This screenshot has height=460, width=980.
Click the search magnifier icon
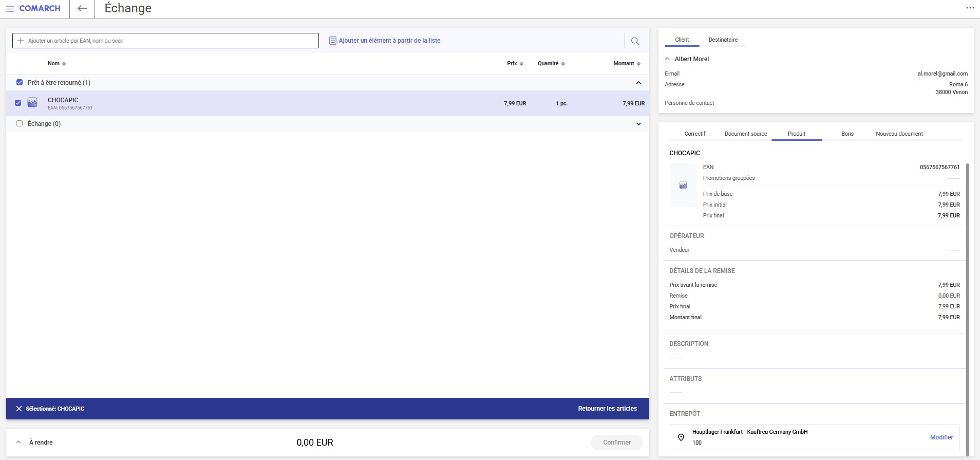(635, 41)
